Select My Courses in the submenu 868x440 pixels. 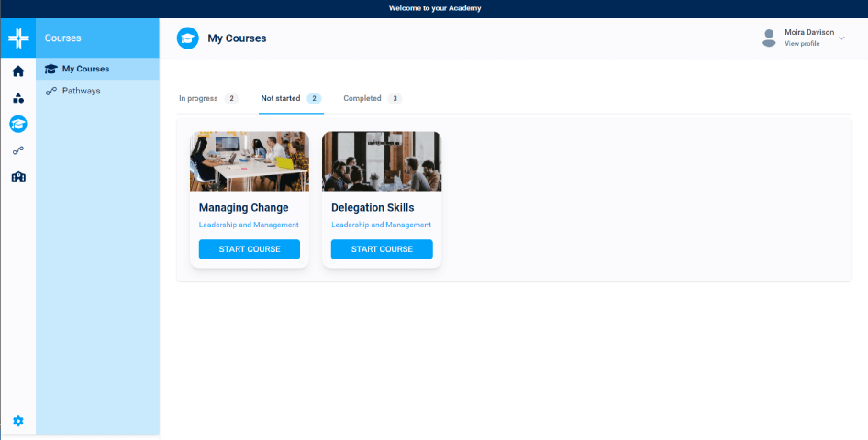click(85, 69)
